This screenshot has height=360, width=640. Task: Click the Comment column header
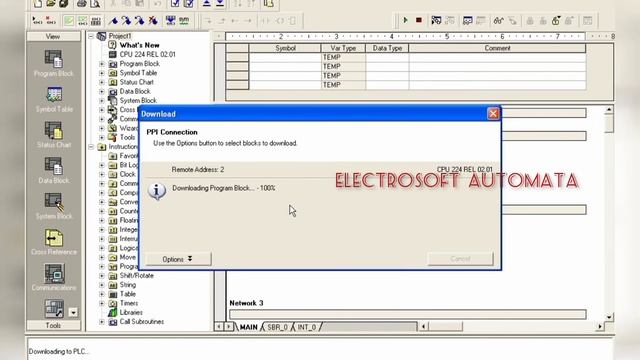[x=497, y=48]
